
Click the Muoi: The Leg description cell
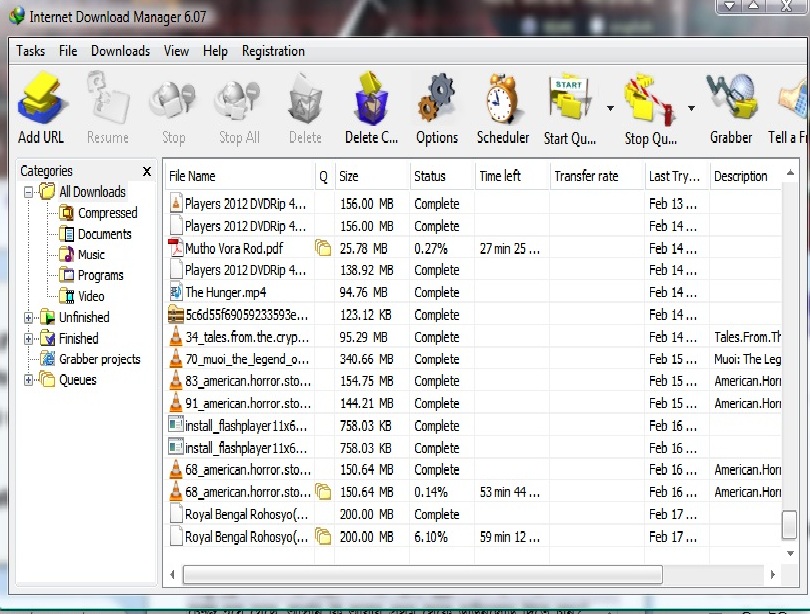coord(747,359)
